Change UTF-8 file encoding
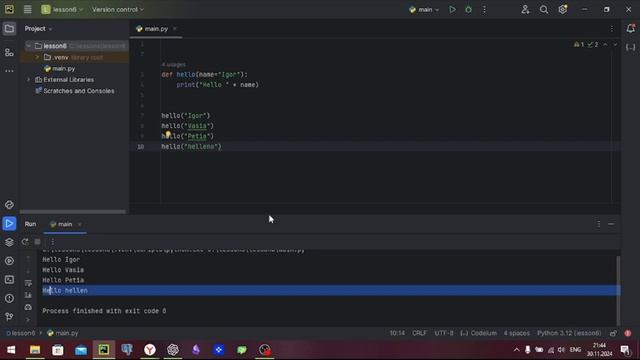This screenshot has height=360, width=640. tap(444, 333)
